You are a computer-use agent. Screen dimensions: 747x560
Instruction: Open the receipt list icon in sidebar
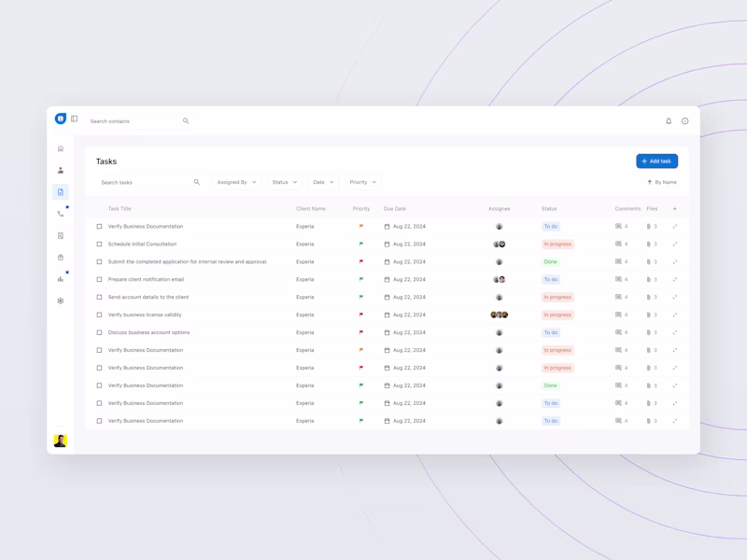(x=61, y=236)
